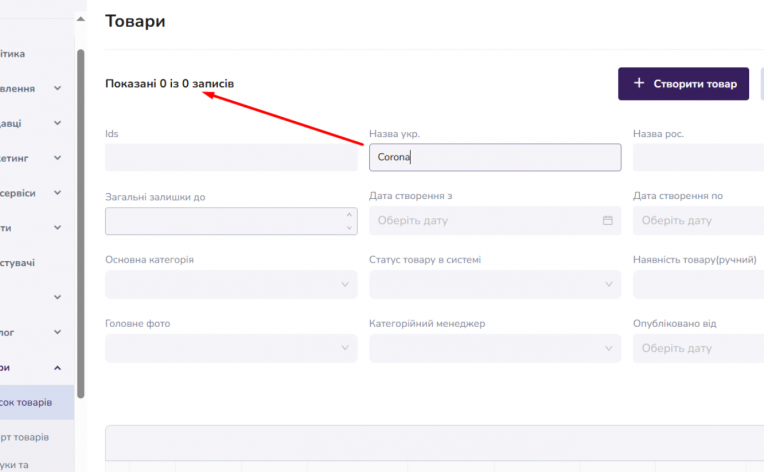The height and width of the screenshot is (472, 768).
Task: Collapse the expanded sidebar section with up chevron
Action: (x=57, y=368)
